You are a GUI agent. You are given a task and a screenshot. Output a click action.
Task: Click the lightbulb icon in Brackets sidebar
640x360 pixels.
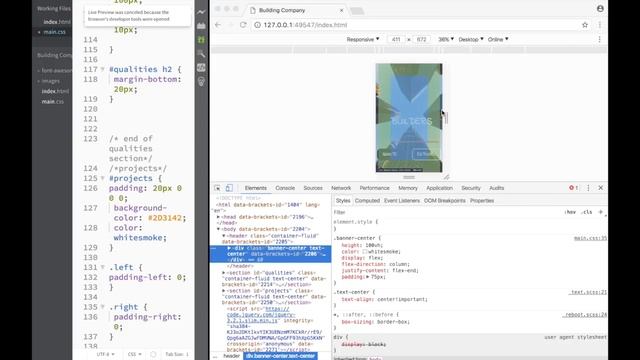point(201,82)
